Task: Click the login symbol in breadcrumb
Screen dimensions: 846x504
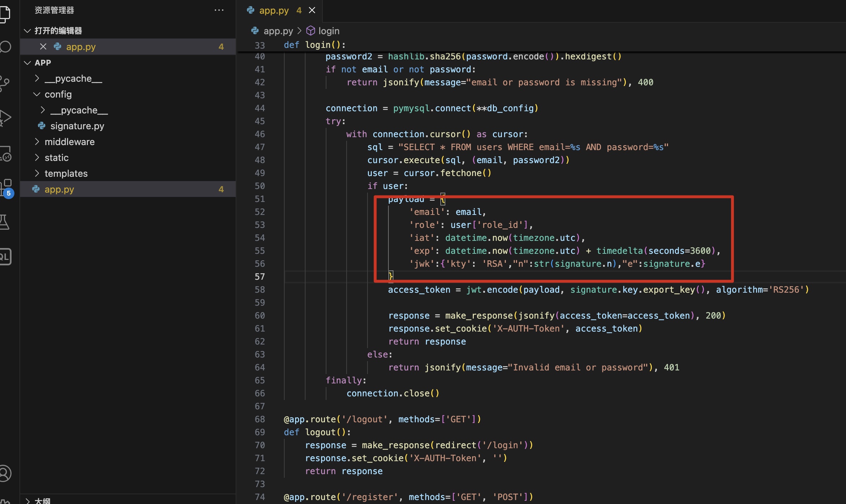Action: click(328, 31)
